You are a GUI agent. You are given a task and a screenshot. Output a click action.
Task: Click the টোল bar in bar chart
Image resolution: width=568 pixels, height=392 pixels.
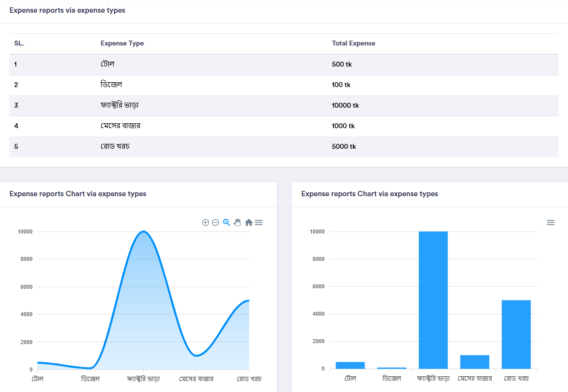[350, 365]
